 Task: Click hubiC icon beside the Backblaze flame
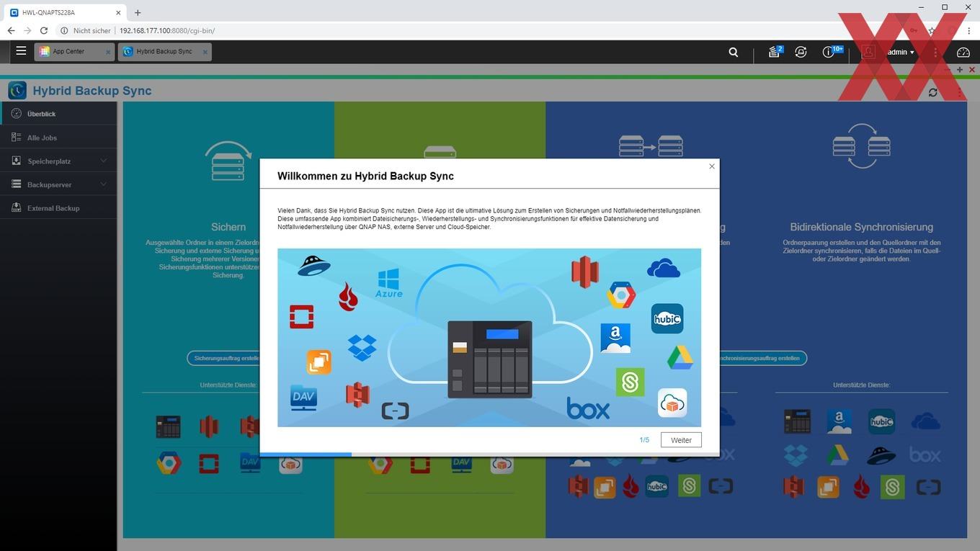tap(656, 486)
